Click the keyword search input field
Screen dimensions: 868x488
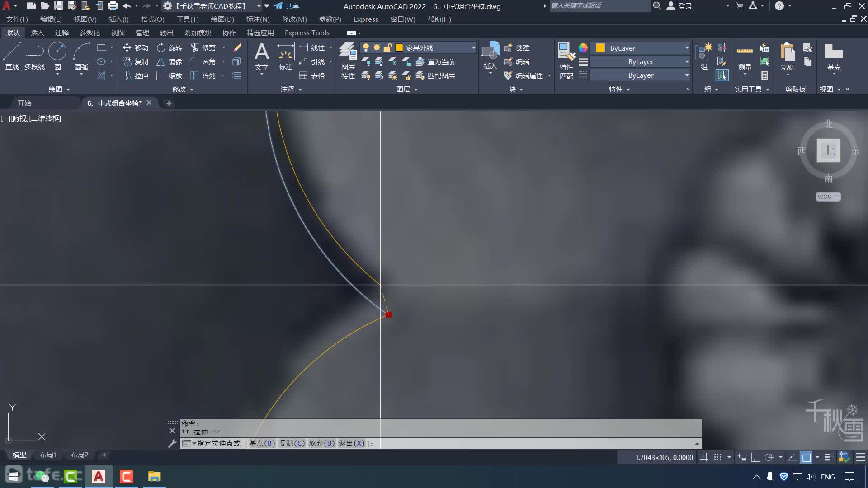[x=599, y=5]
